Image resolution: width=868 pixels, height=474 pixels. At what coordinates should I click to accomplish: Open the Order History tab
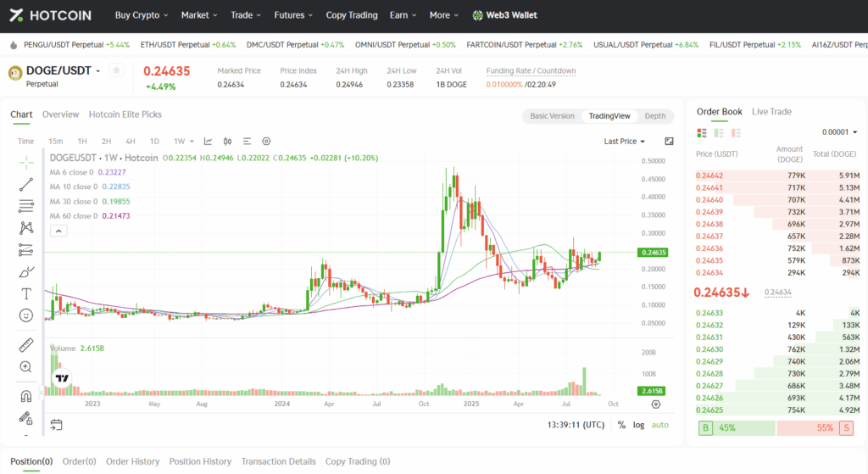[132, 462]
